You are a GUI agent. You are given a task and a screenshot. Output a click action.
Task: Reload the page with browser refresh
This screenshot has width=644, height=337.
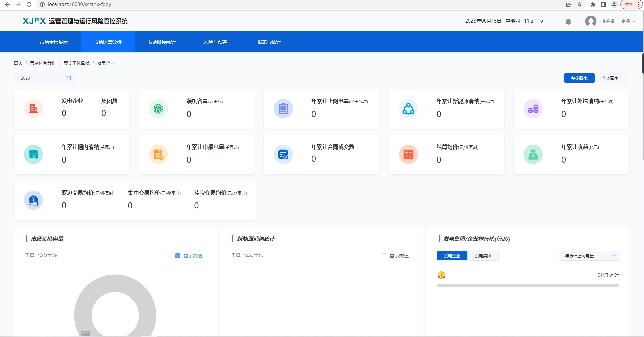point(29,4)
